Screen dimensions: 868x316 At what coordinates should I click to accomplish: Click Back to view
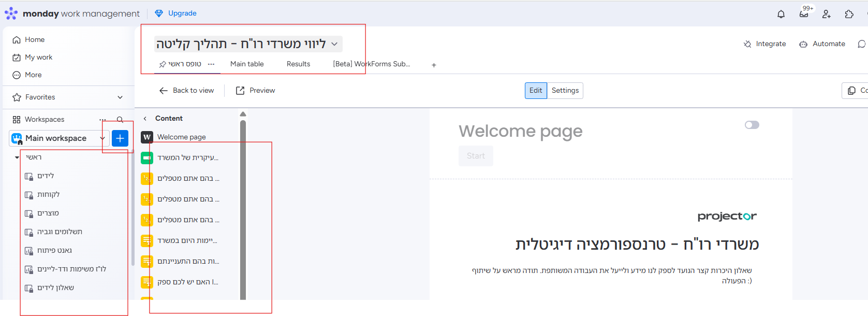coord(187,91)
